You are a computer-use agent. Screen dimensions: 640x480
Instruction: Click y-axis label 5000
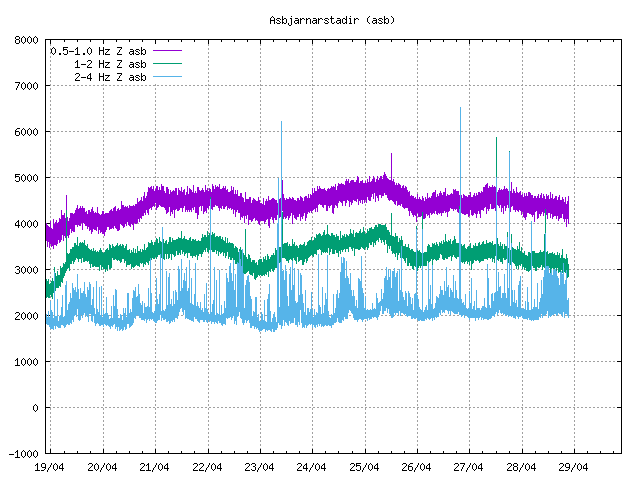[x=26, y=178]
